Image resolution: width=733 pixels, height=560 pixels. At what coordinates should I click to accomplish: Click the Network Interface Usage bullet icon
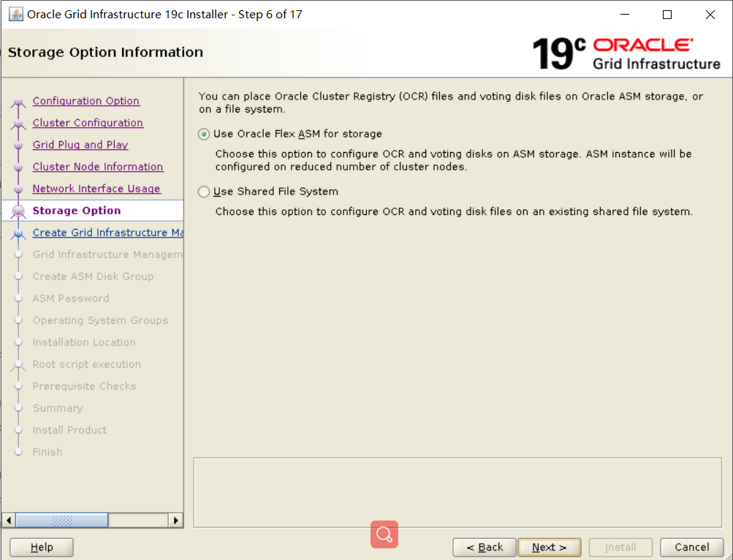tap(18, 189)
